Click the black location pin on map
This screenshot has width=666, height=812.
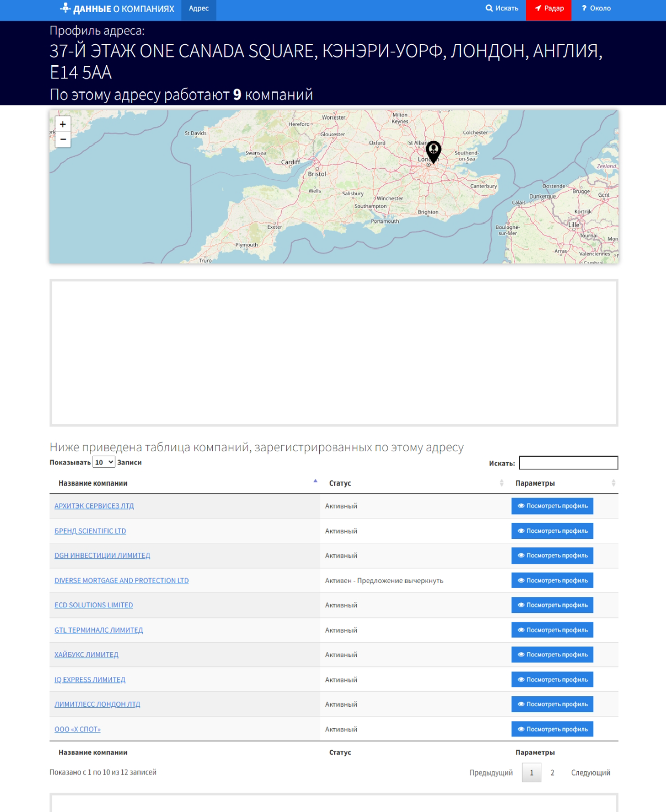pyautogui.click(x=433, y=151)
